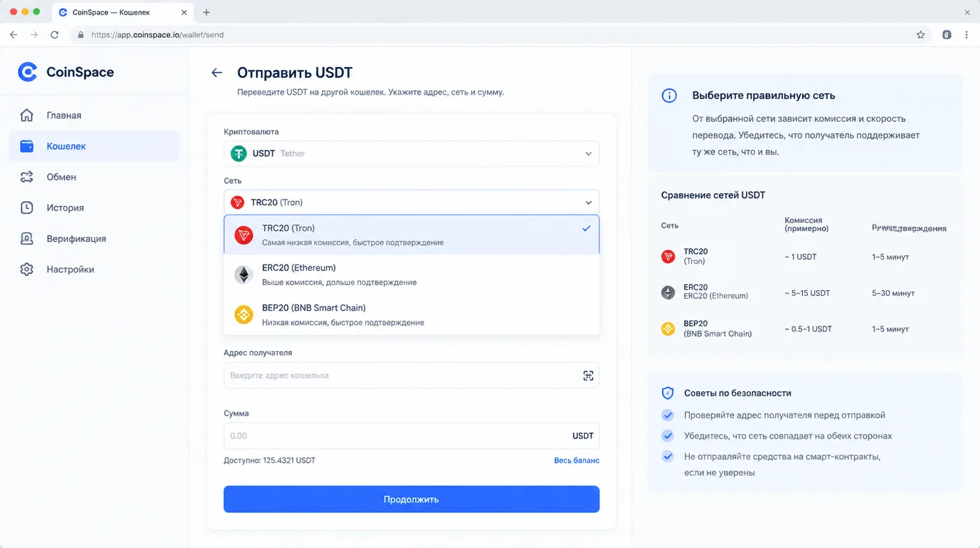Open the browser three-dot menu
This screenshot has height=548, width=980.
[x=966, y=34]
